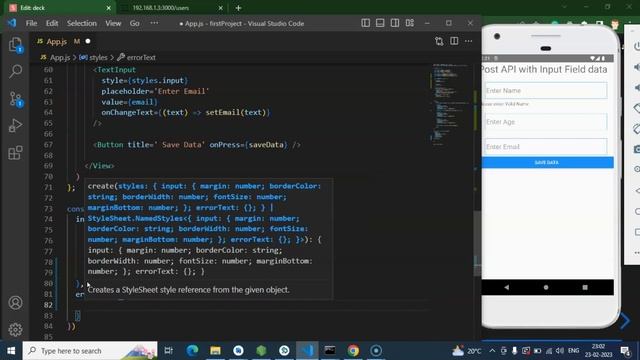Open the Source Control view
The width and height of the screenshot is (640, 360).
pos(16,99)
